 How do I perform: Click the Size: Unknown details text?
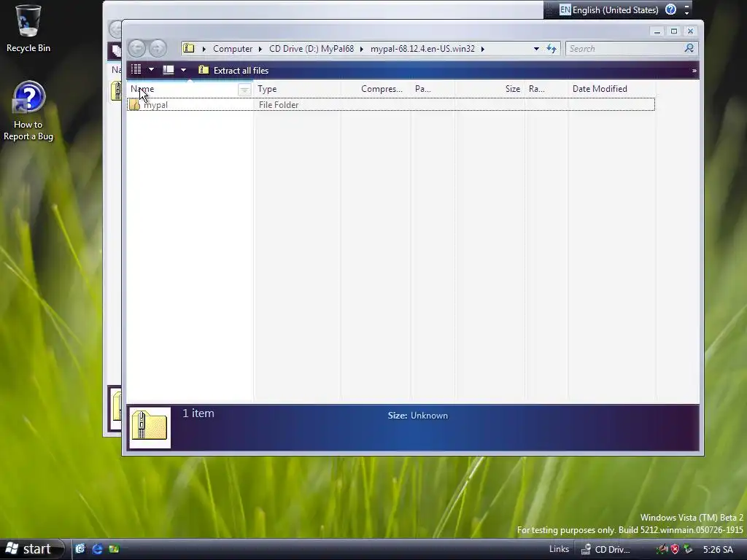point(417,415)
